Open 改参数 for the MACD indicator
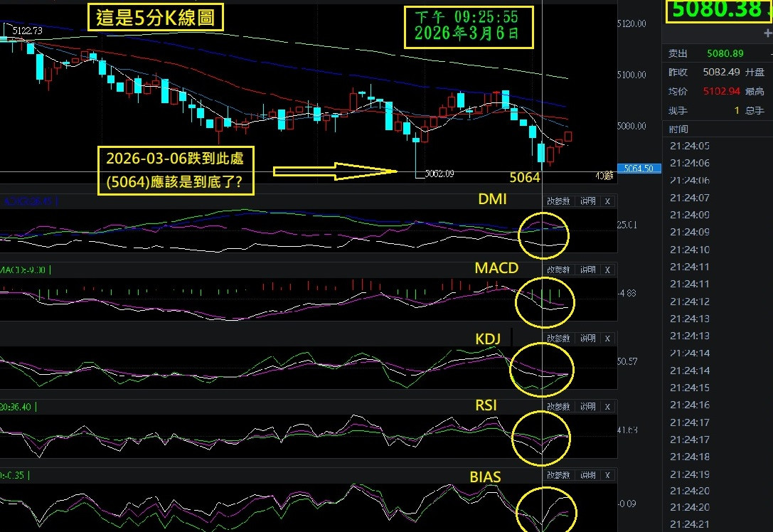This screenshot has width=773, height=532. click(x=558, y=270)
